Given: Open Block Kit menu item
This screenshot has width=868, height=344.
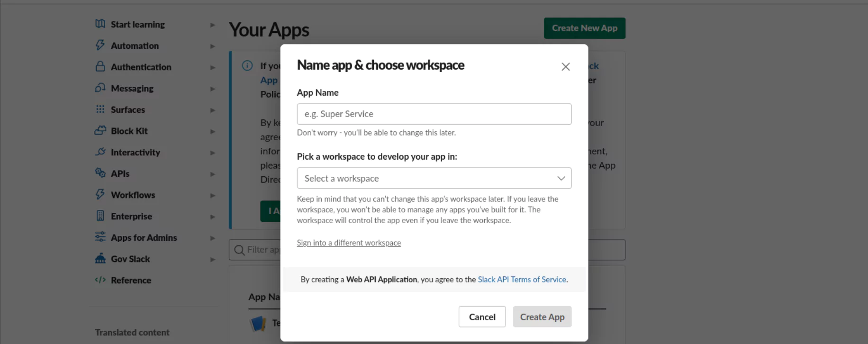Looking at the screenshot, I should [129, 131].
